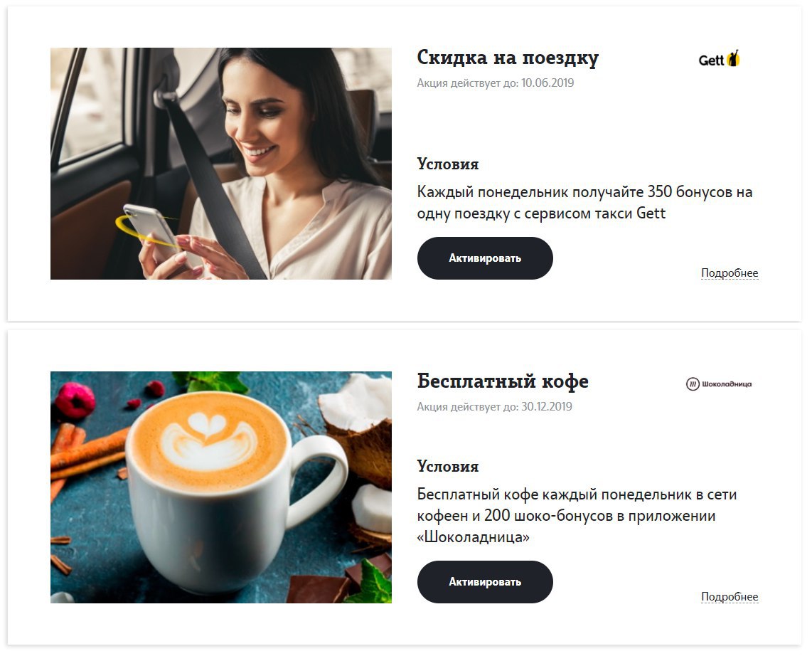Image resolution: width=812 pixels, height=656 pixels.
Task: Select the 'Скидка на поездку' title
Action: pos(508,58)
